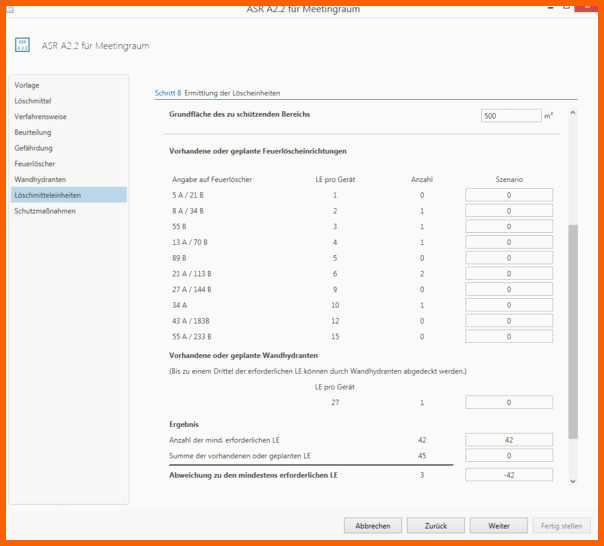604x546 pixels.
Task: Edit the Szenario field for 5 A / 21 B
Action: coord(509,195)
